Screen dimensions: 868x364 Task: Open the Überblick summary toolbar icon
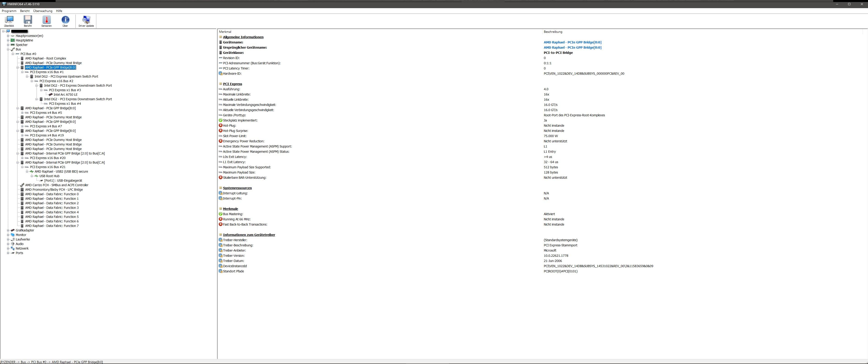[9, 21]
